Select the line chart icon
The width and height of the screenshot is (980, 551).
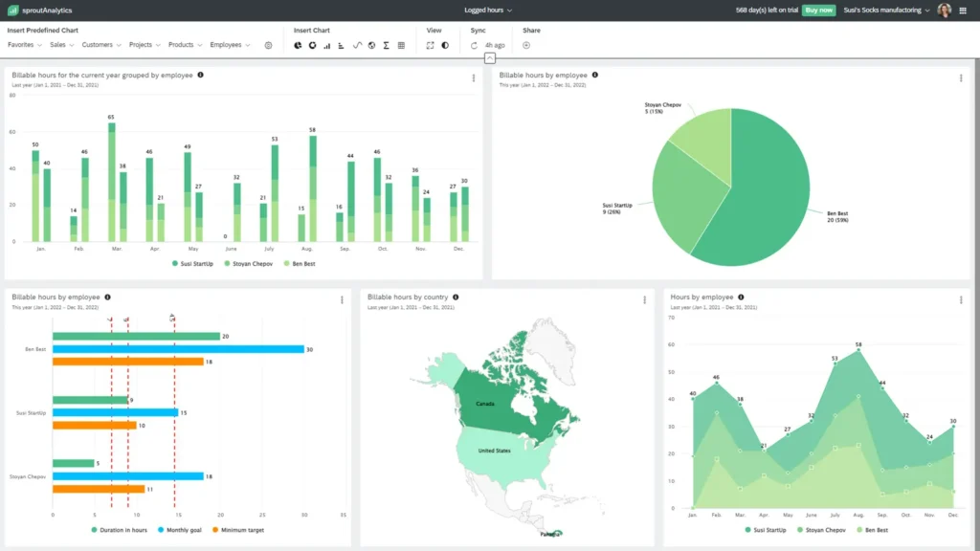tap(357, 45)
